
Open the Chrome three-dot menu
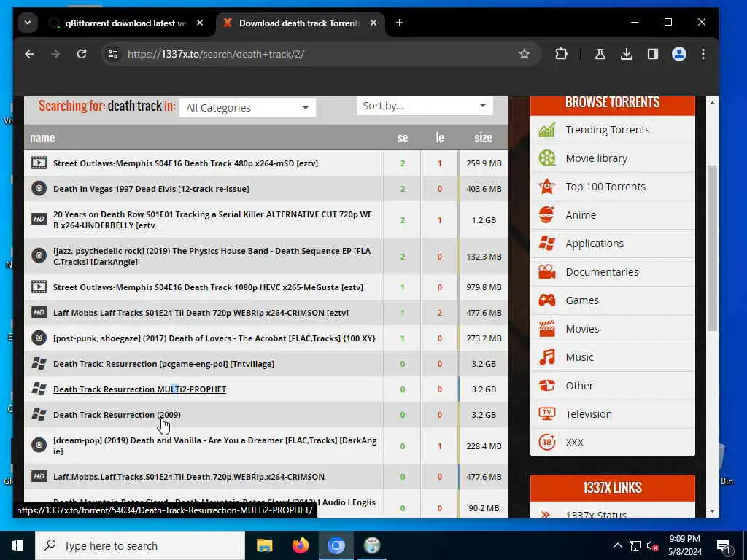tap(703, 54)
